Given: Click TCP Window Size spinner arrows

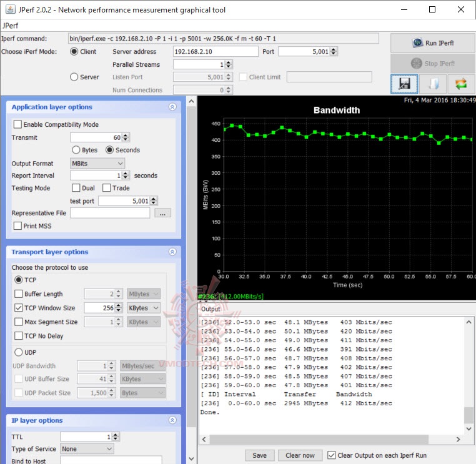Looking at the screenshot, I should 119,308.
